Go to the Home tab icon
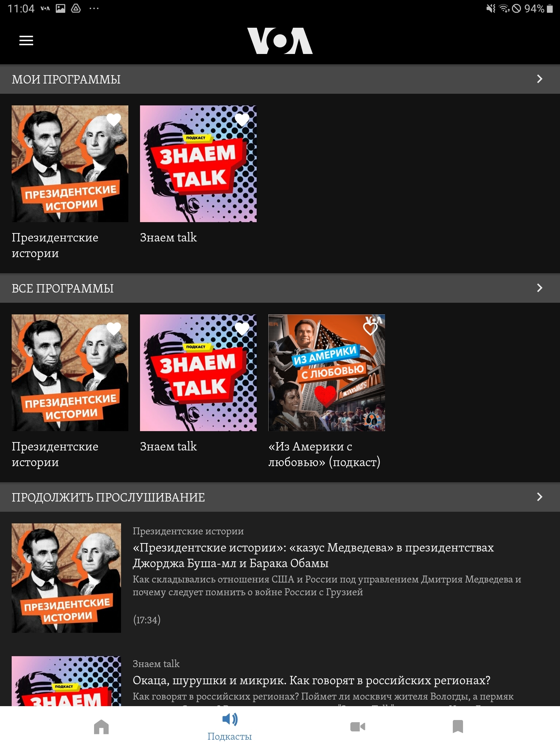This screenshot has width=560, height=747. pyautogui.click(x=101, y=727)
